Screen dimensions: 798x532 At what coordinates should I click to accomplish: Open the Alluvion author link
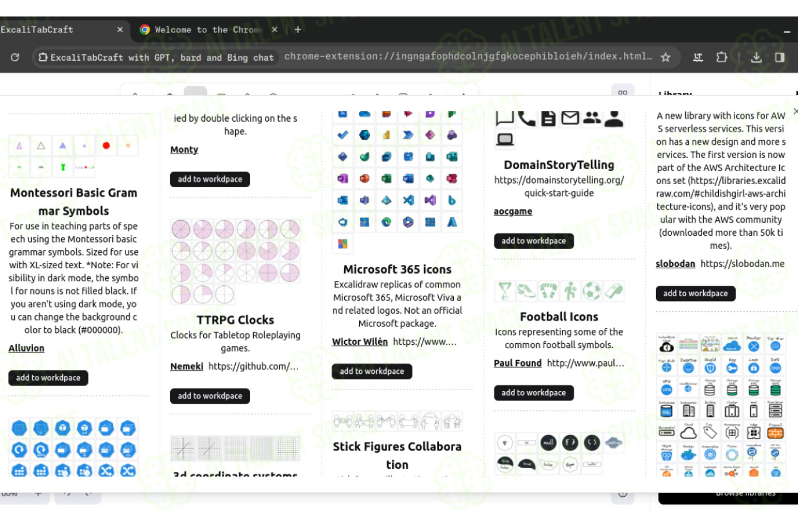pos(26,348)
